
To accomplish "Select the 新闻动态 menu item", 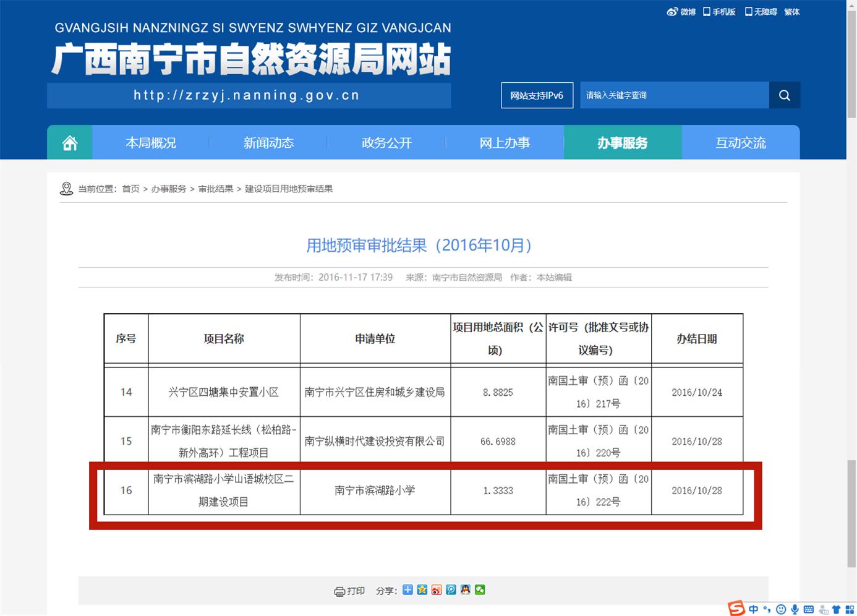I will click(x=269, y=142).
